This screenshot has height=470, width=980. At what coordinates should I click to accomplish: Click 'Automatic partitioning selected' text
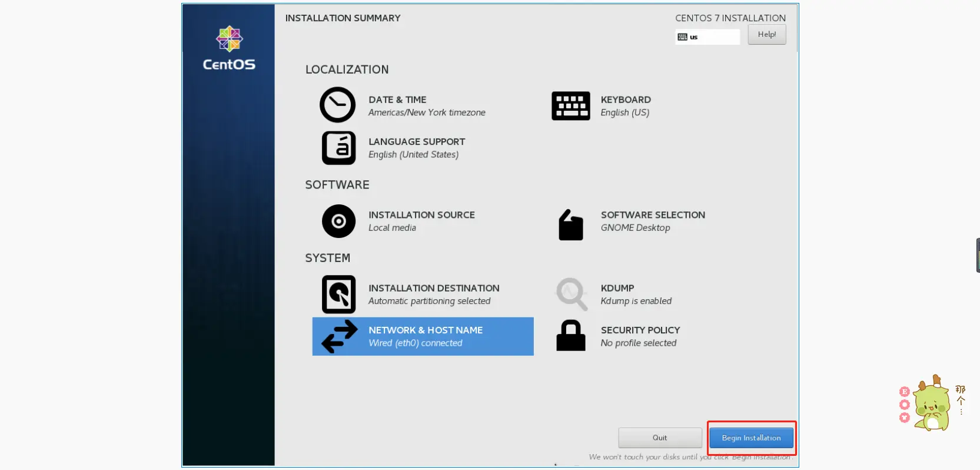[x=429, y=301]
